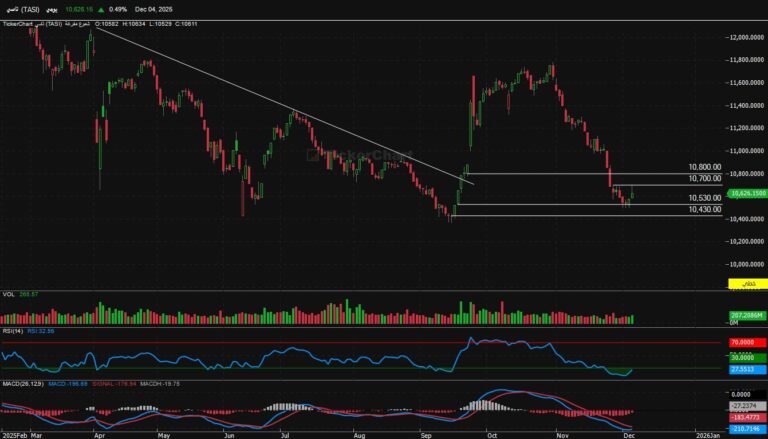Image resolution: width=768 pixels, height=439 pixels.
Task: Select the 10,430.00 horizontal support line label
Action: tap(705, 209)
